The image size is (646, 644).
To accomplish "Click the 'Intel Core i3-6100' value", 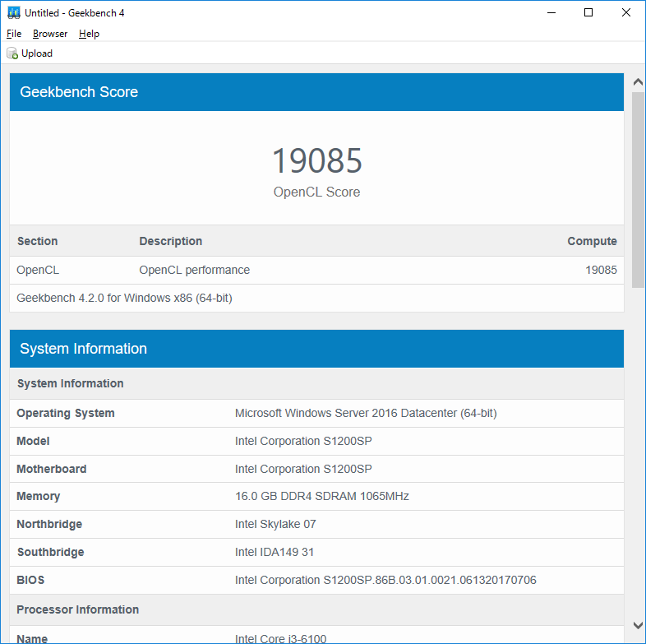I will pos(280,638).
